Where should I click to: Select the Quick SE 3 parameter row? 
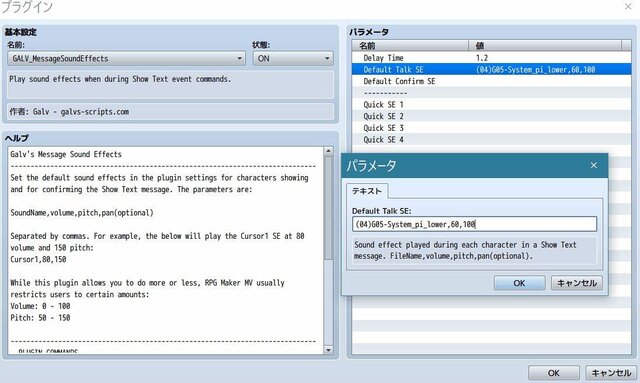(491, 128)
